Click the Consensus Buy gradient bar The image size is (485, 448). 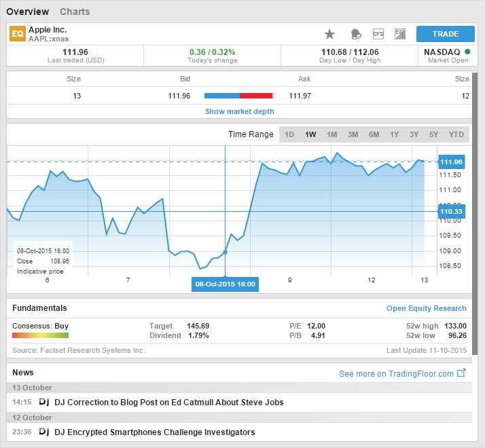click(40, 335)
